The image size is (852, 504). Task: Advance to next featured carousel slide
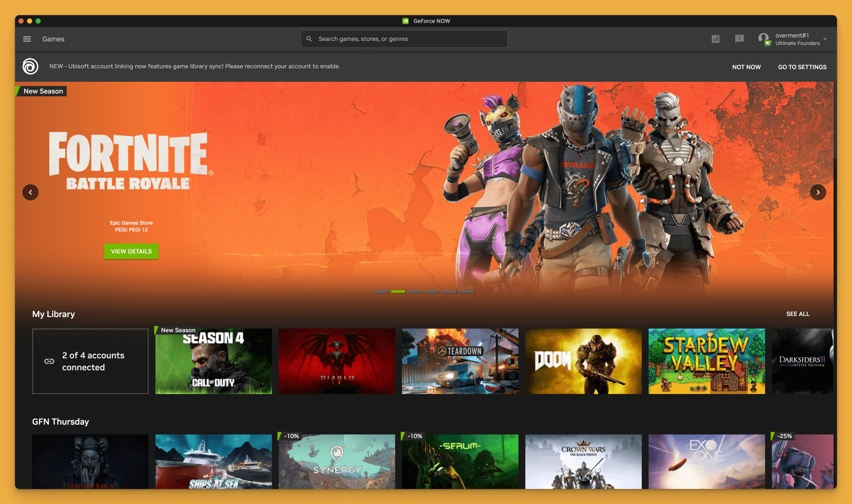[818, 192]
